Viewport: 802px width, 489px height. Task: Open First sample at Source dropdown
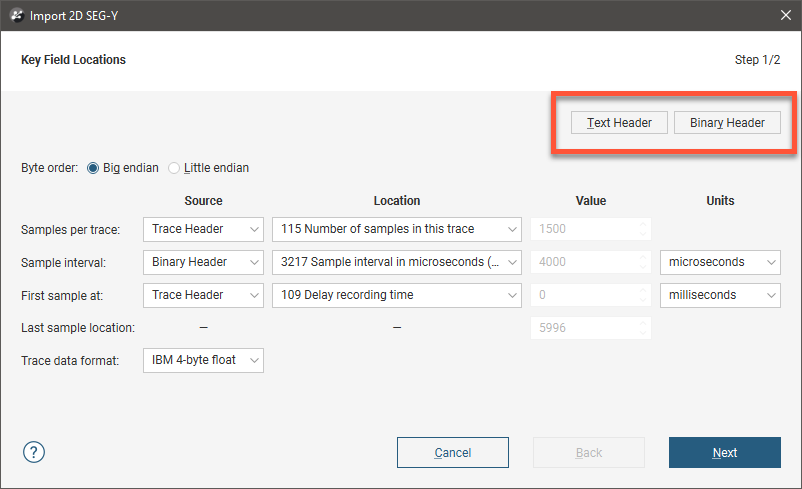[203, 295]
